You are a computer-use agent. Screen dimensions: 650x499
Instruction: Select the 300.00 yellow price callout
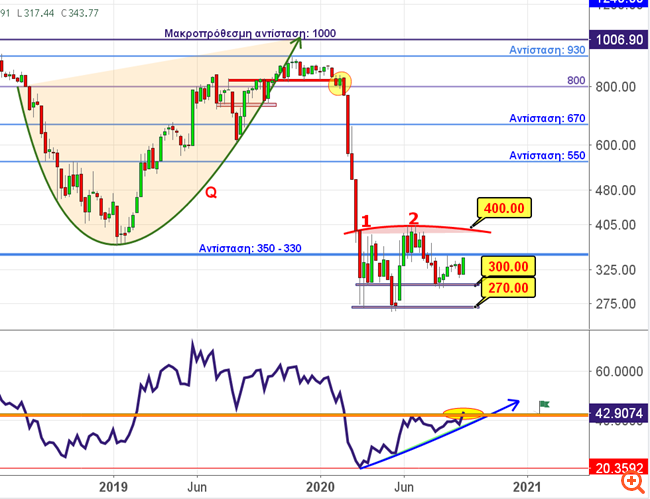(x=510, y=266)
